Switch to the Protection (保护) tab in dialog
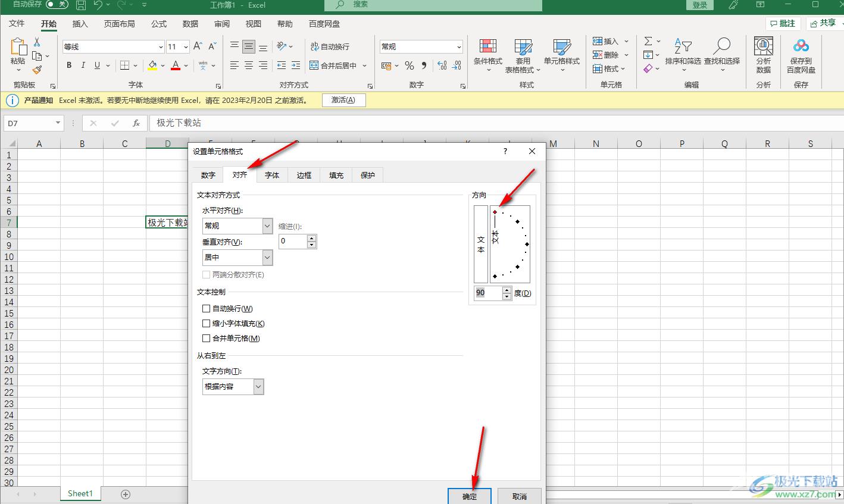Screen dimensions: 844x504 368,175
